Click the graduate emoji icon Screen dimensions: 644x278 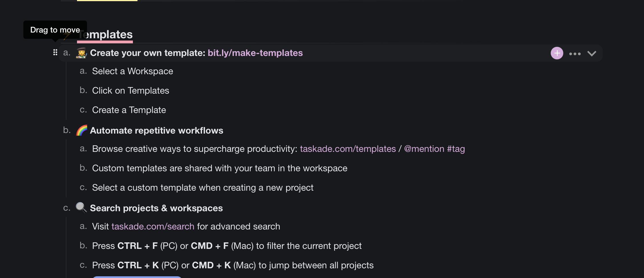pyautogui.click(x=81, y=53)
